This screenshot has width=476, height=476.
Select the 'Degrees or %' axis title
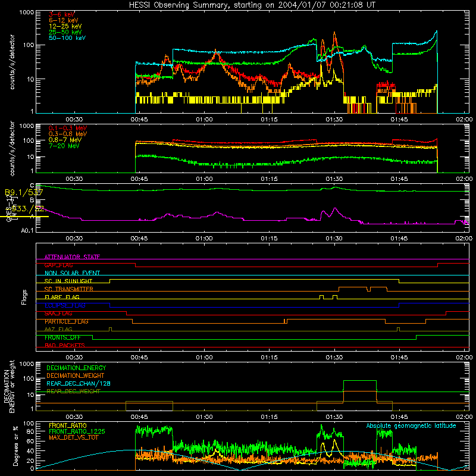[x=15, y=446]
